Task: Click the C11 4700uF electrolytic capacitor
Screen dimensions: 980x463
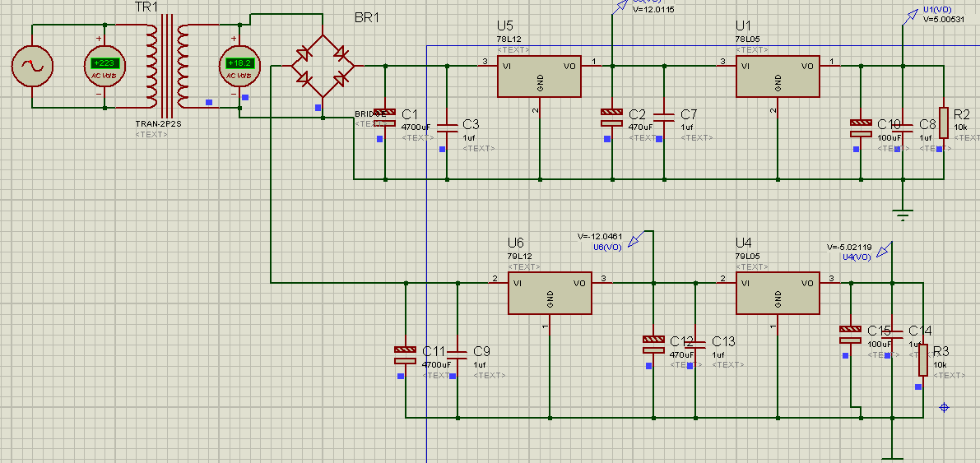Action: tap(406, 354)
